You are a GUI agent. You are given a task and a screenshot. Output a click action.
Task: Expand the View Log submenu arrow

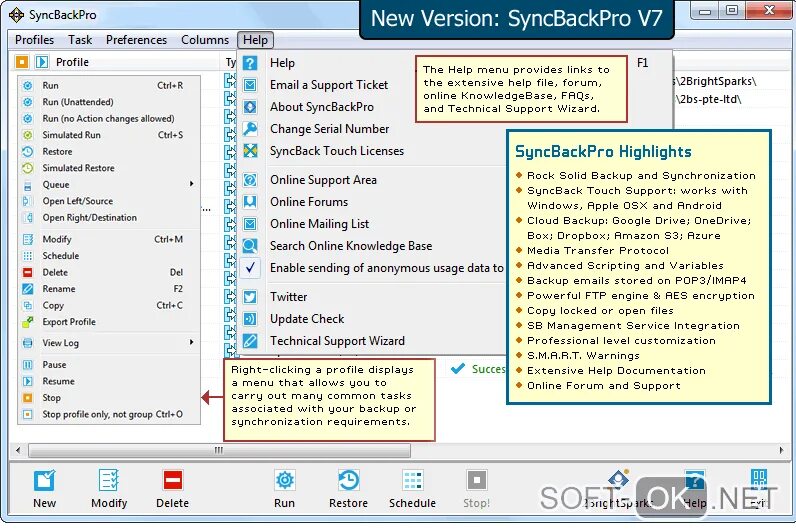(191, 342)
